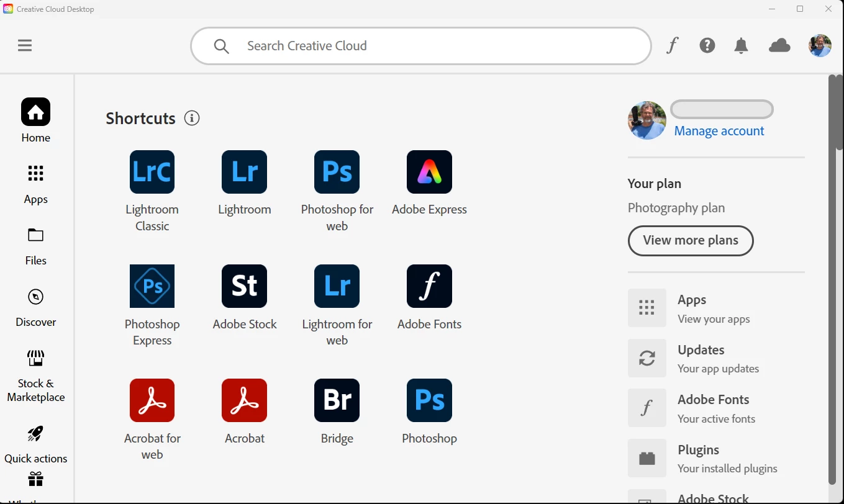Minimize the Creative Cloud Desktop window
Screen dimensions: 844x504
click(772, 9)
